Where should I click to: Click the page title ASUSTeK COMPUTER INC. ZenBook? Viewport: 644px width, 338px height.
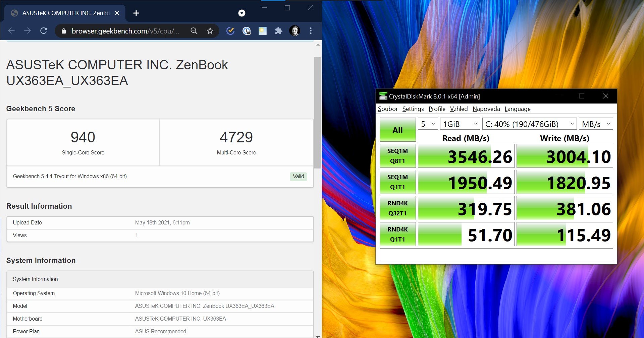coord(117,73)
